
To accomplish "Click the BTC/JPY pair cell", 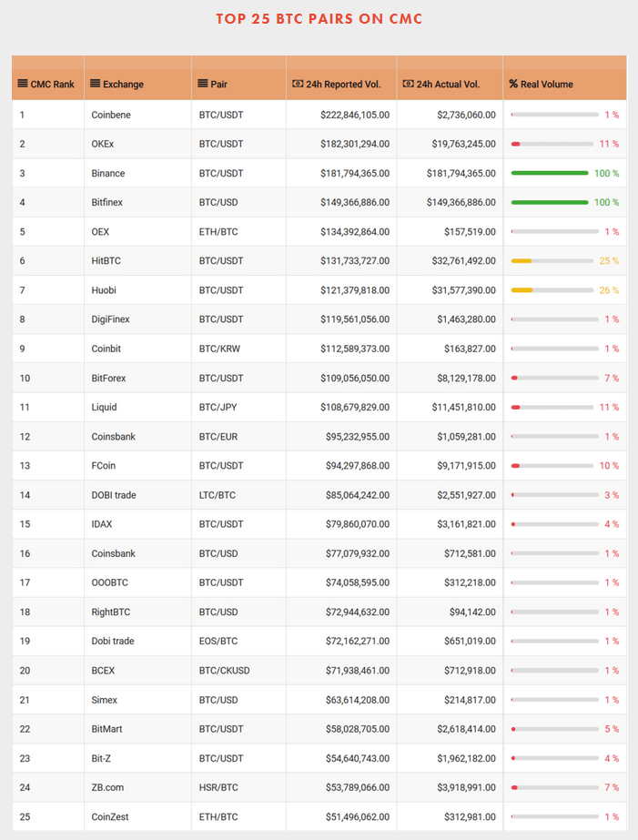I will (238, 407).
